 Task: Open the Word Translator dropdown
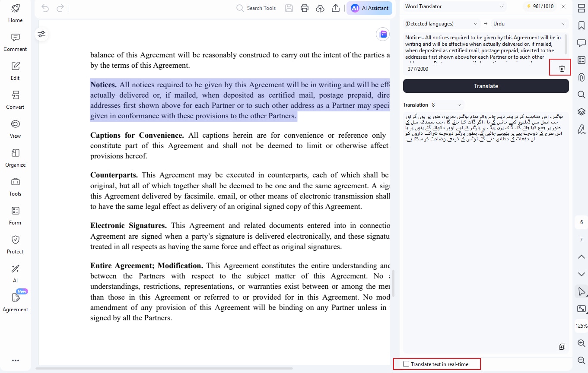(454, 6)
